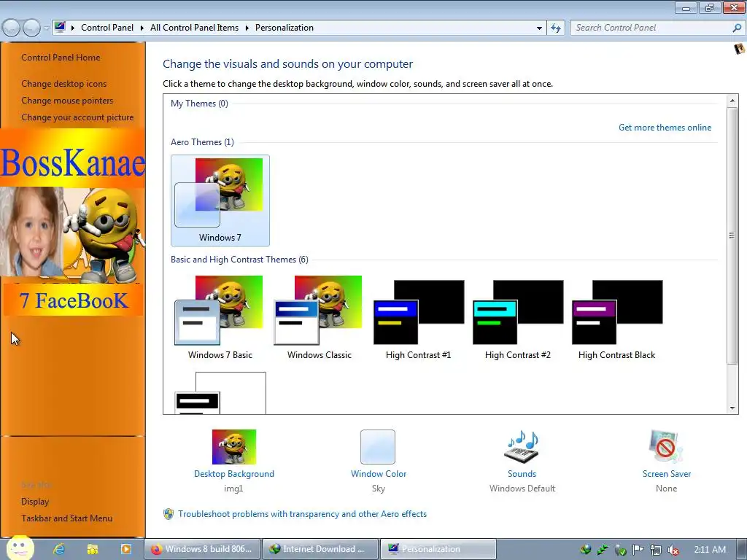Viewport: 747px width, 560px height.
Task: Click All Control Panel Items breadcrumb
Action: 194,28
